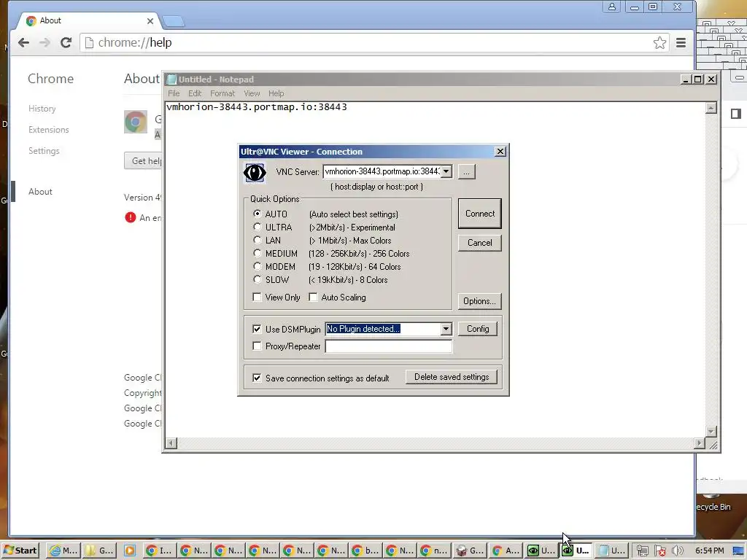This screenshot has width=747, height=560.
Task: Switch to Chrome taskbar item A...
Action: 505,551
